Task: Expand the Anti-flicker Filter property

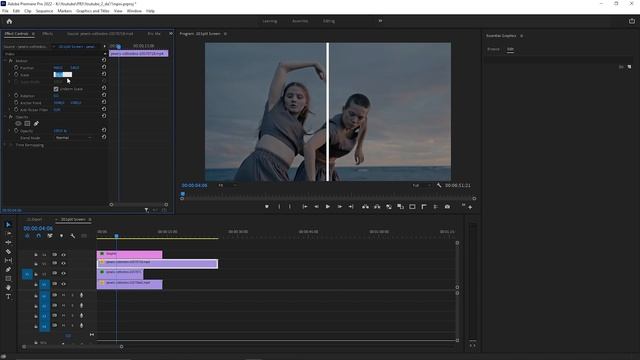Action: 10,110
